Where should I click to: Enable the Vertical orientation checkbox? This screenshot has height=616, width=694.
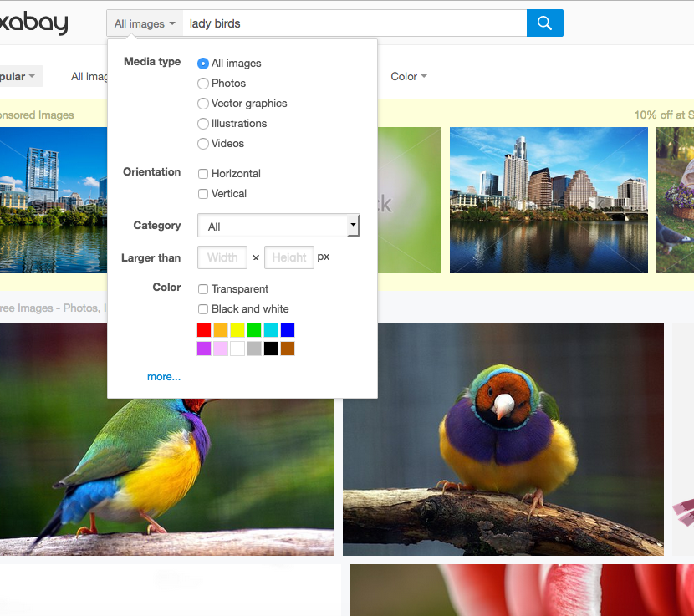(203, 193)
